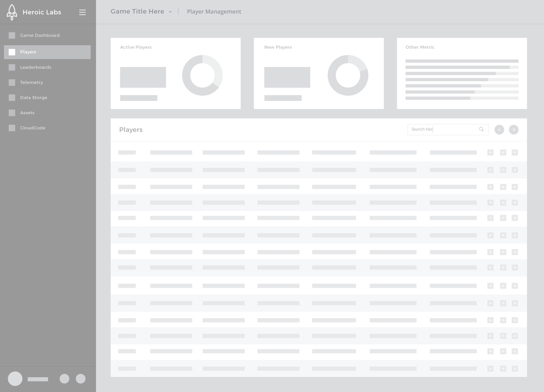
Task: Click the Heroic Labs rocket logo
Action: click(12, 12)
